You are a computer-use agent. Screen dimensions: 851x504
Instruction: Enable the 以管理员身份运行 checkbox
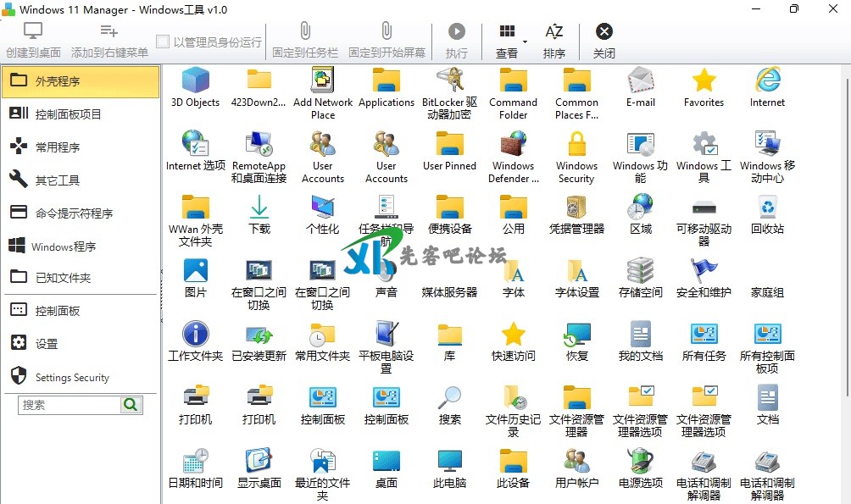tap(163, 42)
